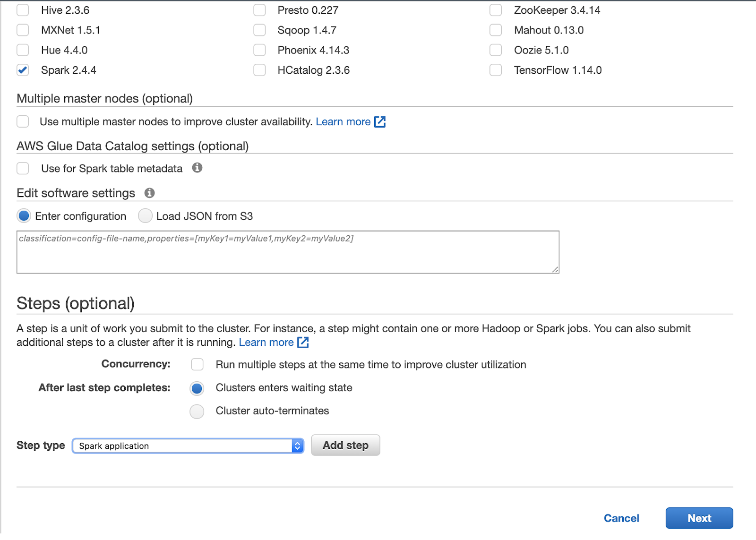Click the Add step button
Screen dimensions: 756x540
coord(345,445)
